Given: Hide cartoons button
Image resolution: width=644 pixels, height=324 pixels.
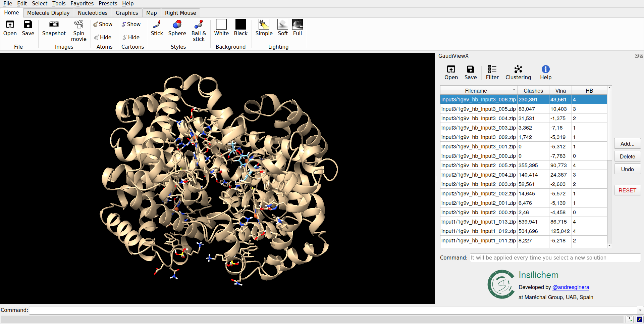Looking at the screenshot, I should (x=131, y=37).
